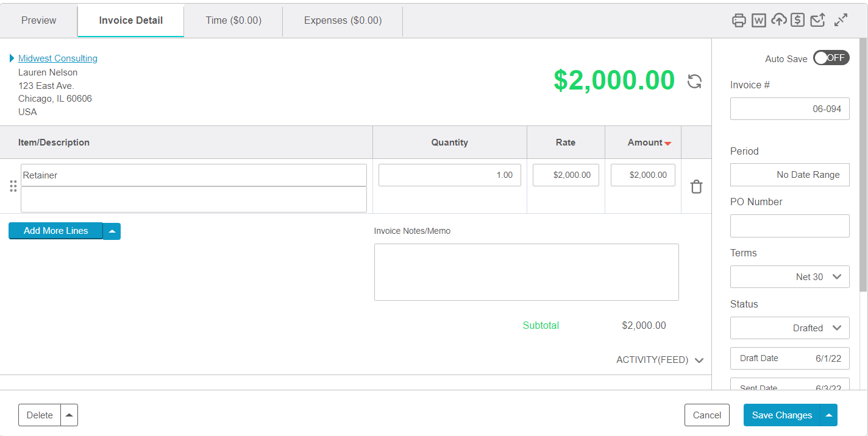Collapse the Activity Feed section

tap(699, 360)
